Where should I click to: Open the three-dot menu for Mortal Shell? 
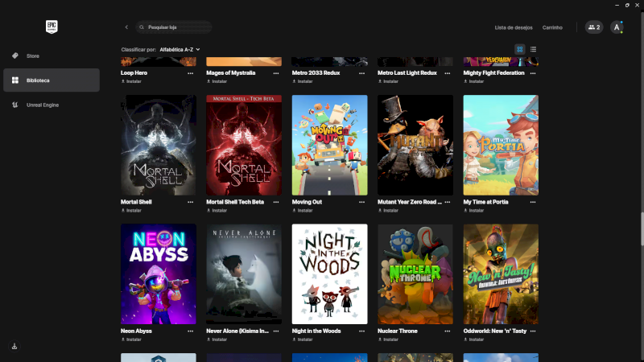[x=191, y=202]
